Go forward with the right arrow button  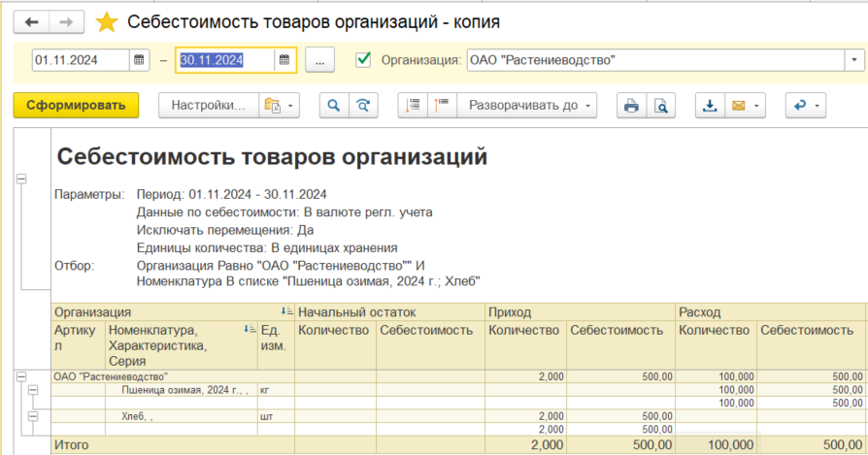[x=66, y=22]
